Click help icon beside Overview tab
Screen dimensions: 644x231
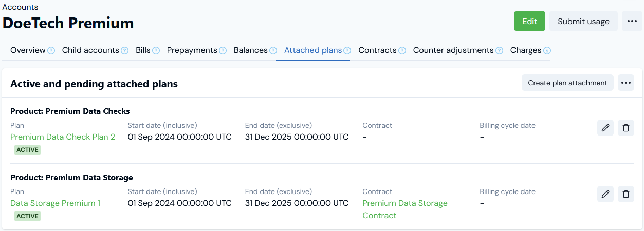point(51,51)
